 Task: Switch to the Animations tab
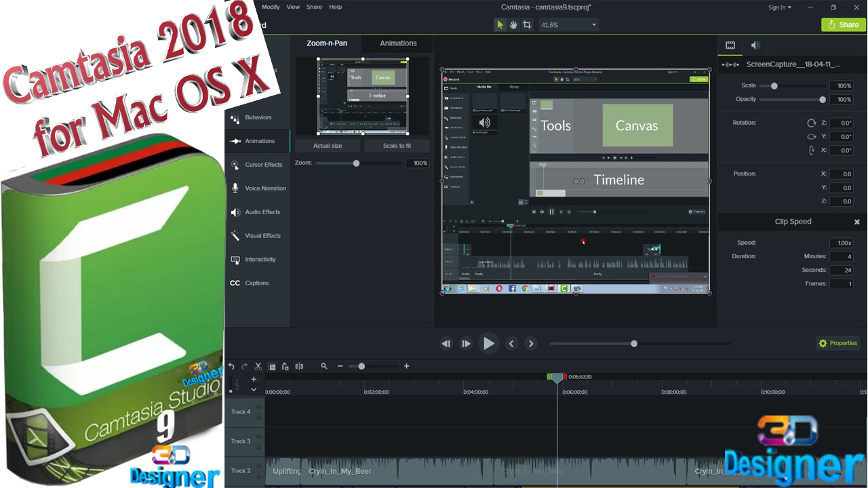(x=398, y=43)
